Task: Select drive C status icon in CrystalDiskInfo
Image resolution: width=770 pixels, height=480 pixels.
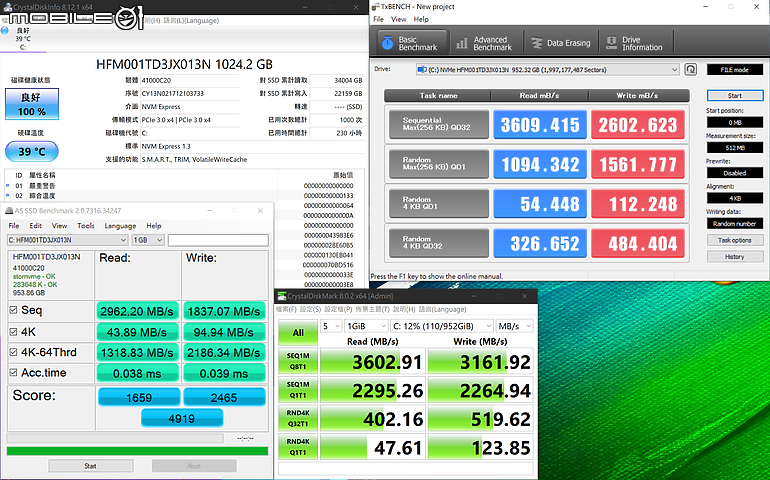Action: 5,30
